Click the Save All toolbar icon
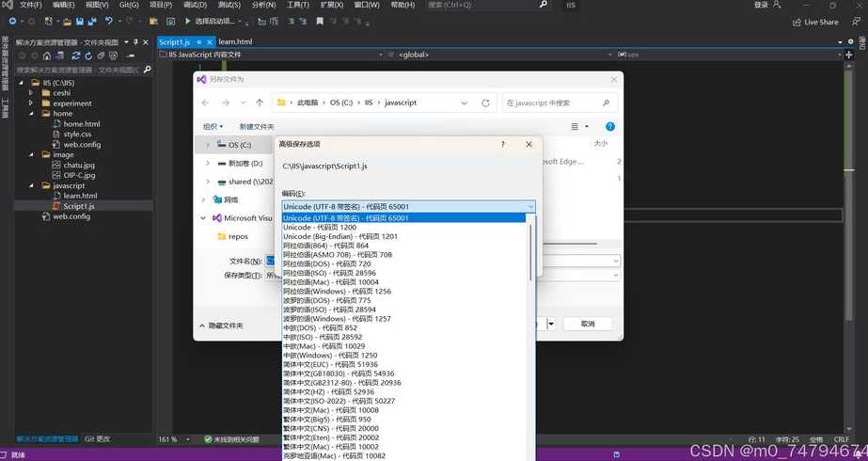Viewport: 868px width, 461px height. click(92, 21)
